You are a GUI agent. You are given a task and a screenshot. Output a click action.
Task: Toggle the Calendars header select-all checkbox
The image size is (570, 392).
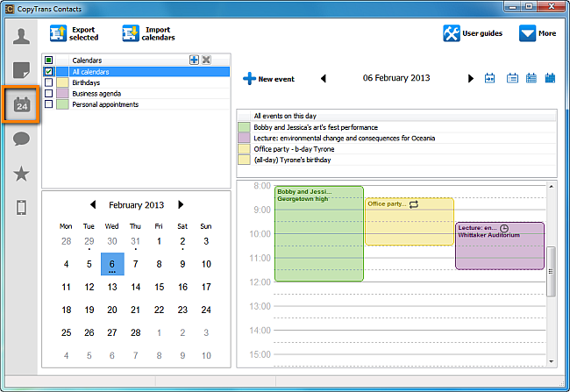[x=49, y=60]
